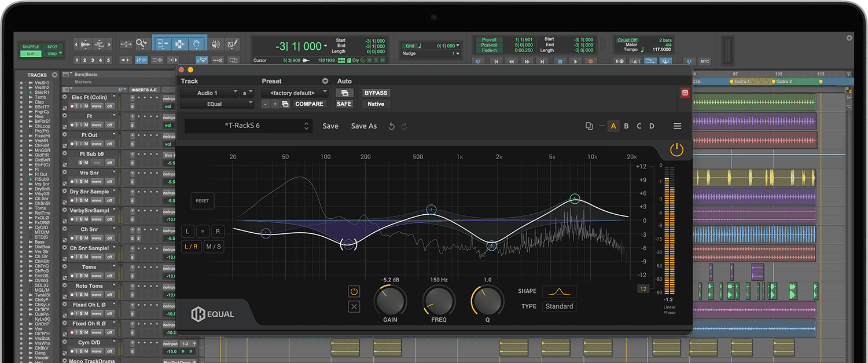Open the EQual hamburger menu
The height and width of the screenshot is (363, 868).
(x=677, y=126)
